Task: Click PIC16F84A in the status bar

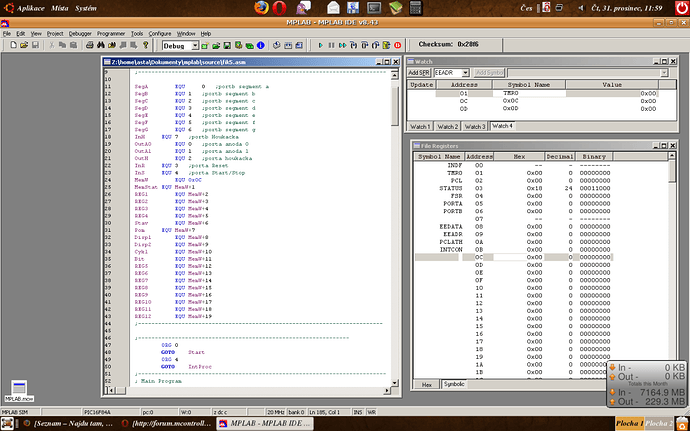Action: pos(98,413)
